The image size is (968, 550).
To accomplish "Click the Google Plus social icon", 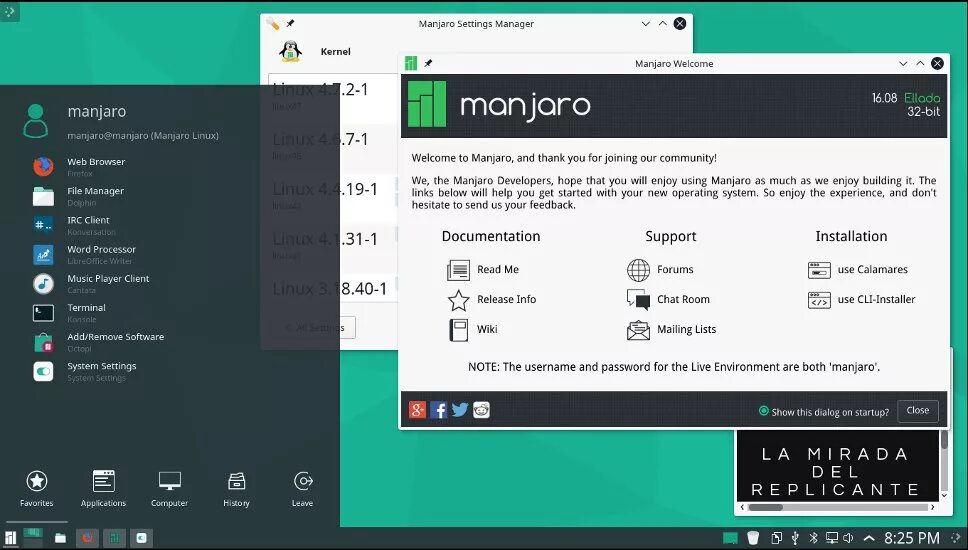I will click(417, 410).
